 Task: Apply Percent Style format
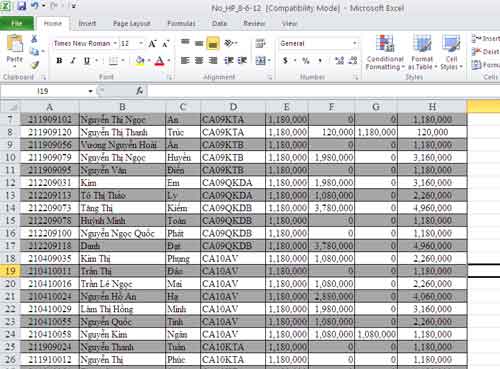305,61
